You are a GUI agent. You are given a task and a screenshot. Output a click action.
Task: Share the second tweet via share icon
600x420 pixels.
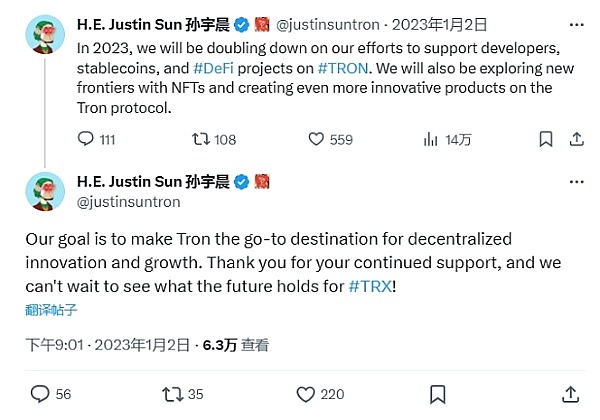(x=570, y=393)
